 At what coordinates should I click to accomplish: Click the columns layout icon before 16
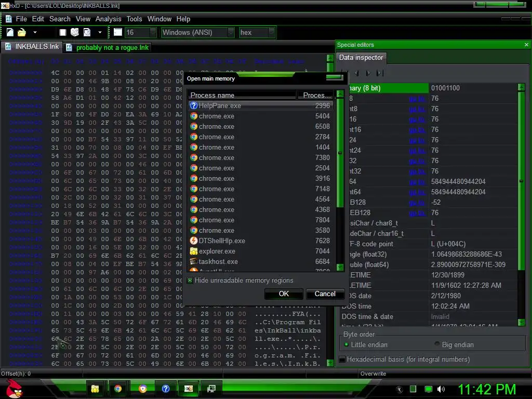click(x=118, y=32)
